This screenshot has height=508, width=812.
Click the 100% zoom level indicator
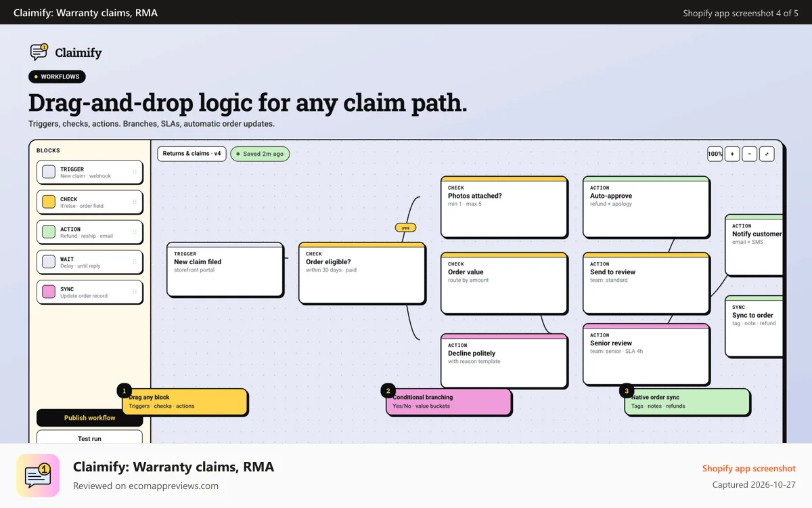(x=715, y=154)
